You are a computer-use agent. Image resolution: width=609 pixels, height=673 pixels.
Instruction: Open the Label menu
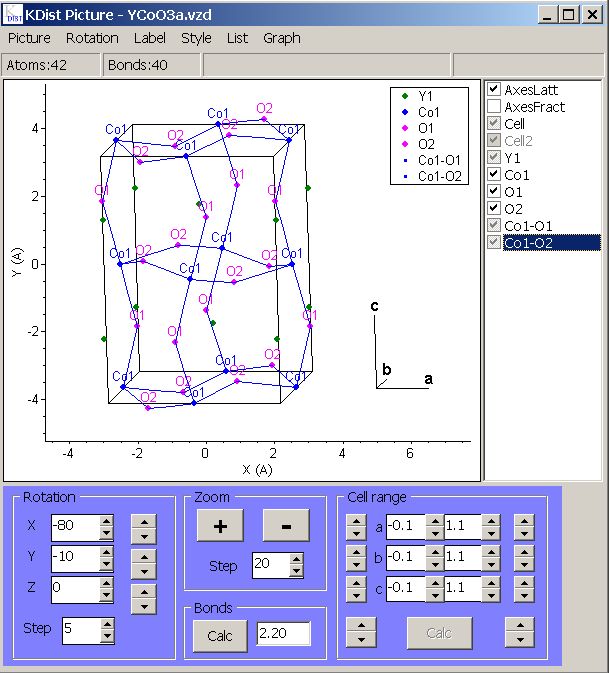pyautogui.click(x=149, y=38)
